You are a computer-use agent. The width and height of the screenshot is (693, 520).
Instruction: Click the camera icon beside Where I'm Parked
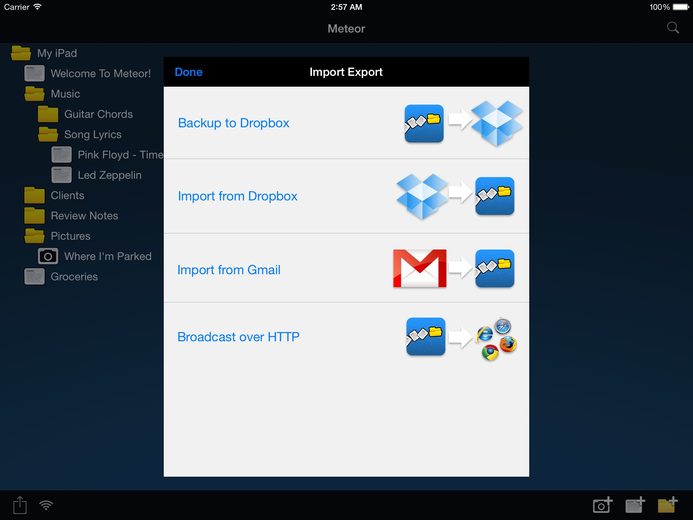(x=48, y=256)
